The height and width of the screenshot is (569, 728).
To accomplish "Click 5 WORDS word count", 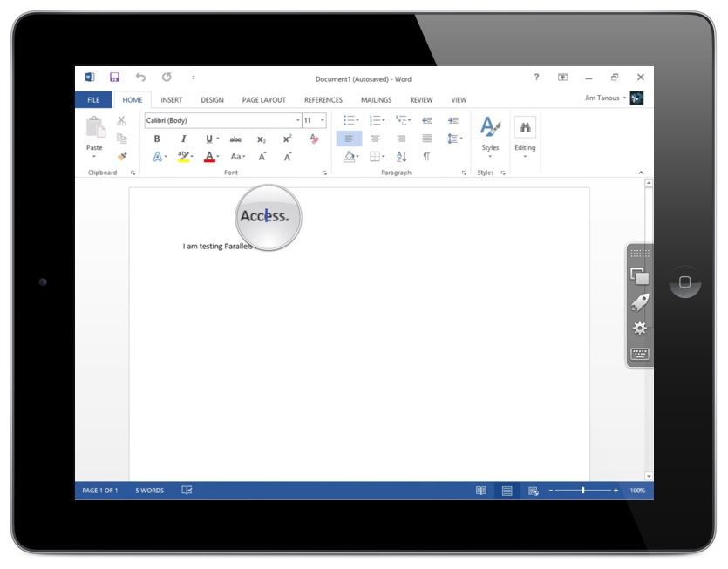I will (149, 491).
